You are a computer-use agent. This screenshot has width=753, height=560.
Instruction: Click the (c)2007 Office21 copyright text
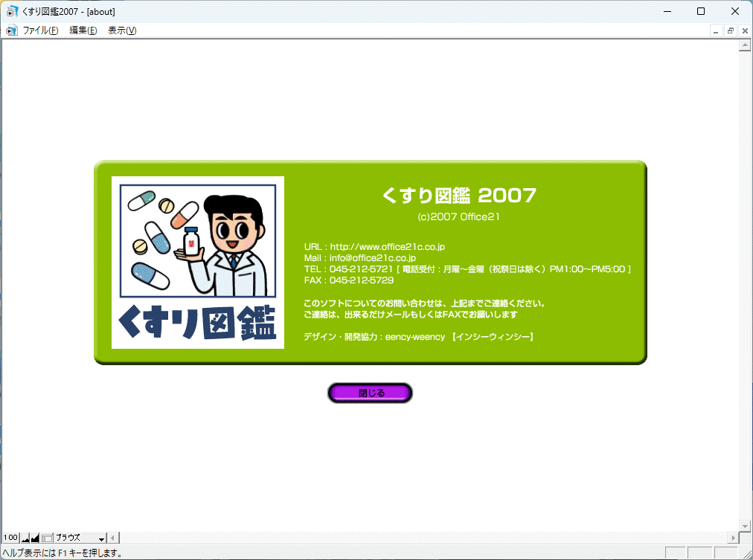[x=458, y=217]
